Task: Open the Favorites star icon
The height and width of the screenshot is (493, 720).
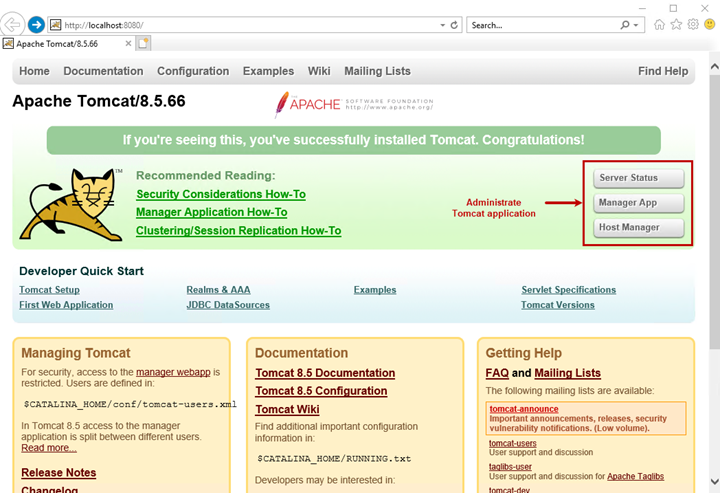Action: point(676,24)
